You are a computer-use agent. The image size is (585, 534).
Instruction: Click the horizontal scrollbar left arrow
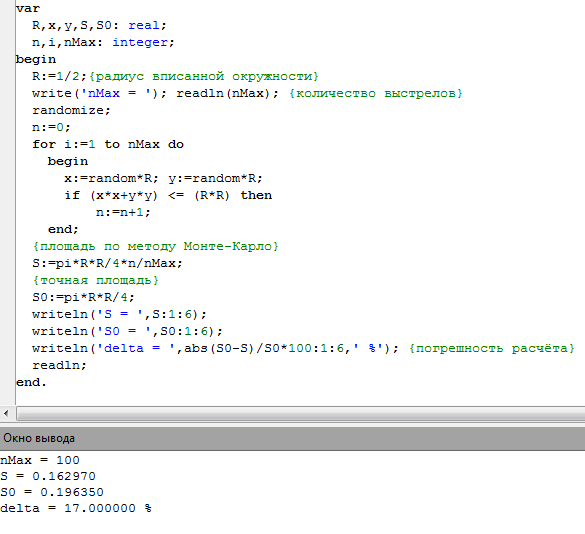point(6,413)
